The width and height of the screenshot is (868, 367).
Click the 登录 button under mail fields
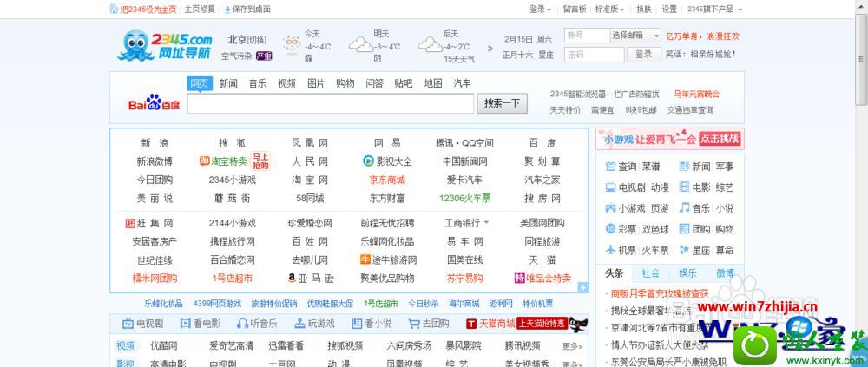pos(643,55)
